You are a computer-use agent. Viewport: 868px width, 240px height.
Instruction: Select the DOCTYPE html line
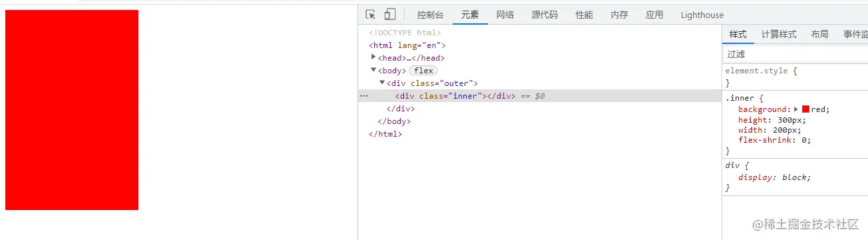click(405, 33)
